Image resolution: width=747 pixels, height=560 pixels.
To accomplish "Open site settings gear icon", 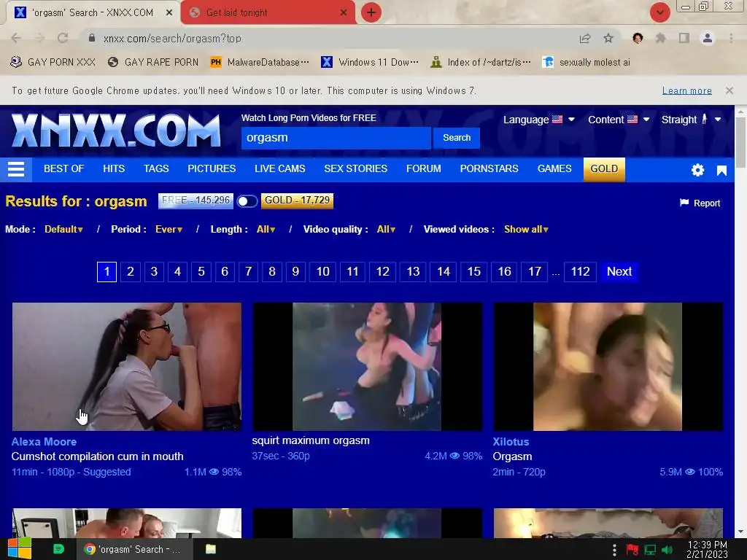I will tap(697, 170).
